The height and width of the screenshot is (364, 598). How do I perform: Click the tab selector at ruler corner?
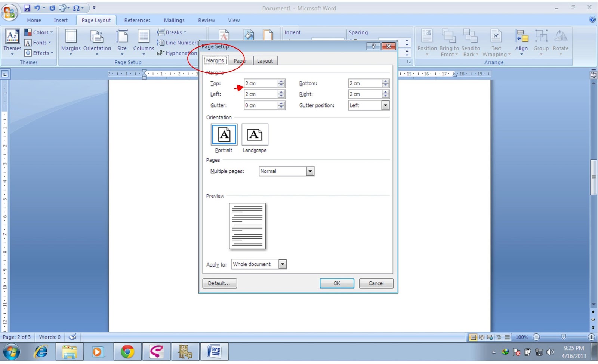tap(5, 74)
